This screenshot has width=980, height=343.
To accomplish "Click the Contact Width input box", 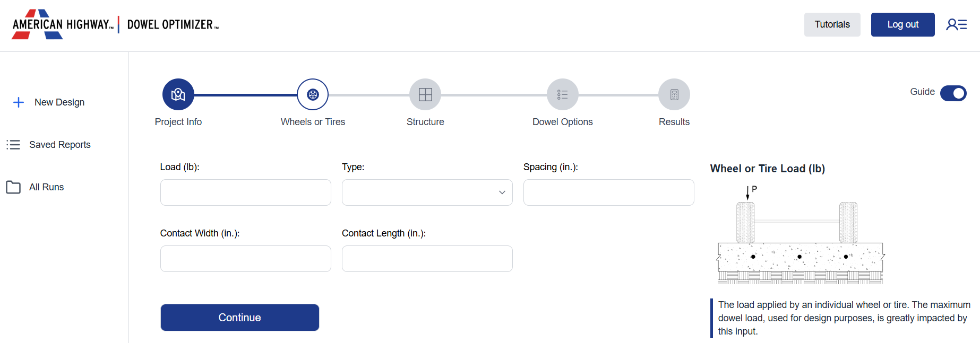I will (245, 258).
